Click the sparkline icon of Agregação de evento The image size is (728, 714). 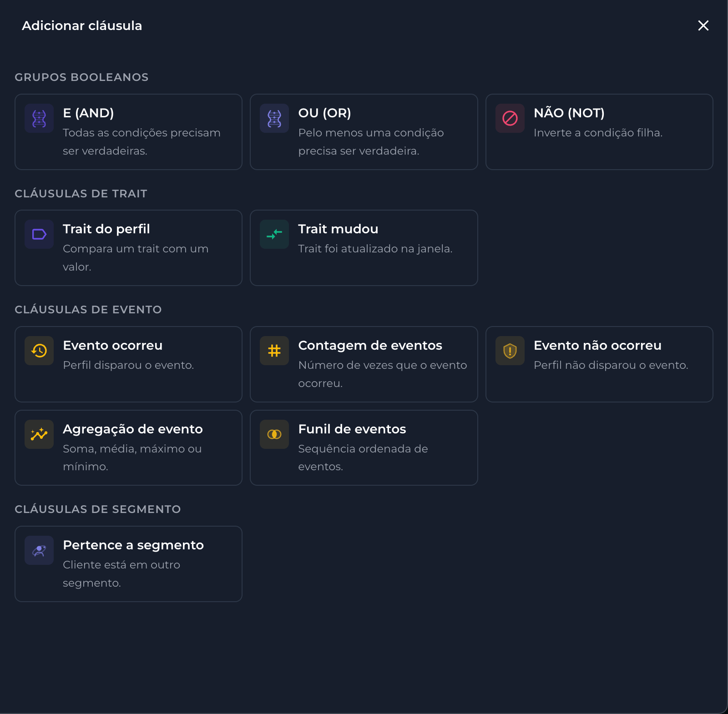pos(39,434)
